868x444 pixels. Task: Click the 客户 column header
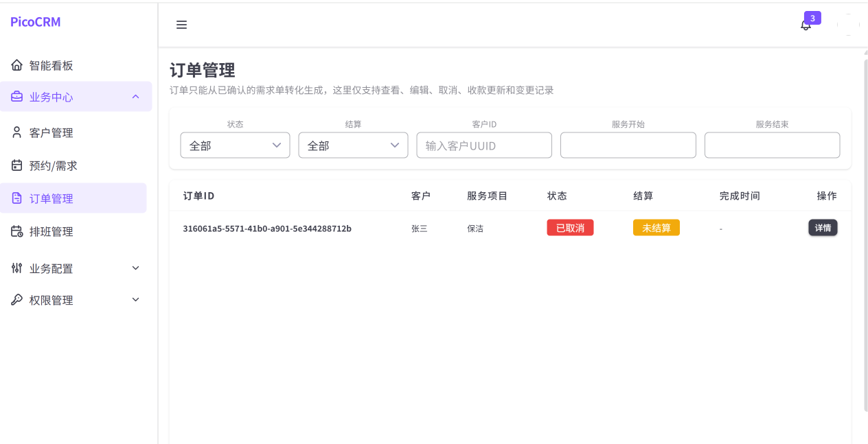[421, 196]
